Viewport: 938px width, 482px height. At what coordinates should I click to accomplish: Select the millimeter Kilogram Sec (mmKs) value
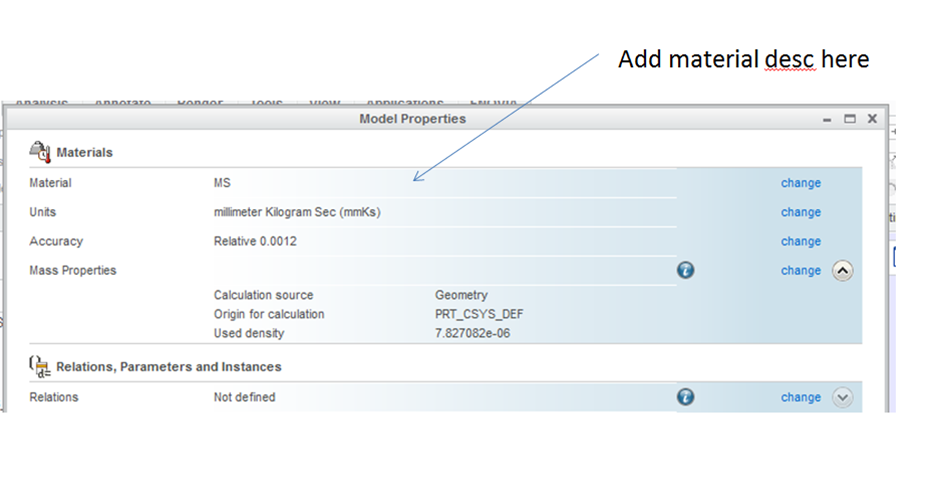coord(297,212)
